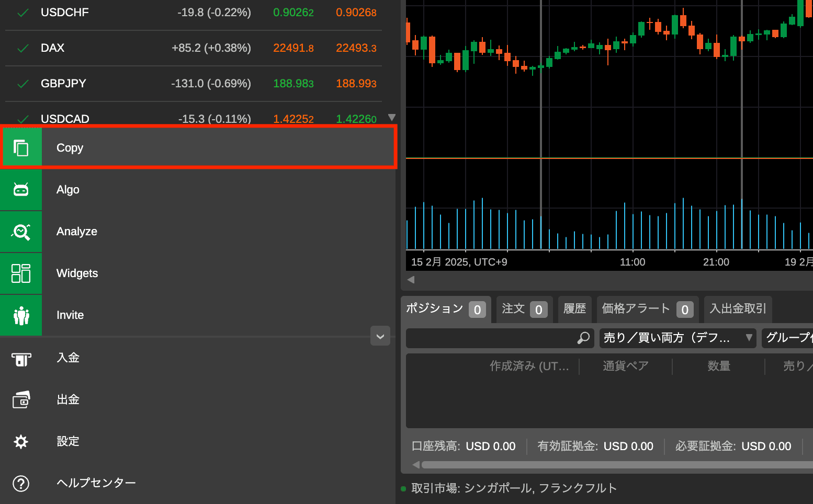The image size is (813, 504).
Task: Click the Copy icon in the sidebar
Action: 21,148
